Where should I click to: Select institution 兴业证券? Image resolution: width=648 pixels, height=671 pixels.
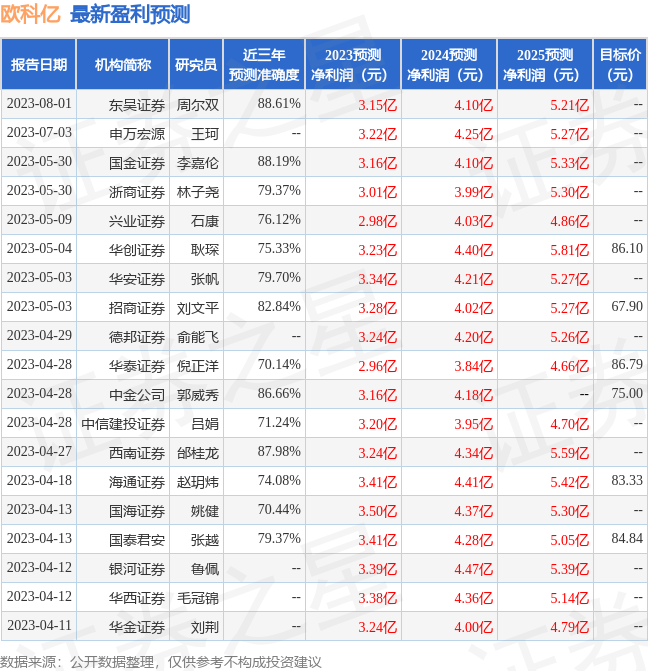(x=137, y=222)
